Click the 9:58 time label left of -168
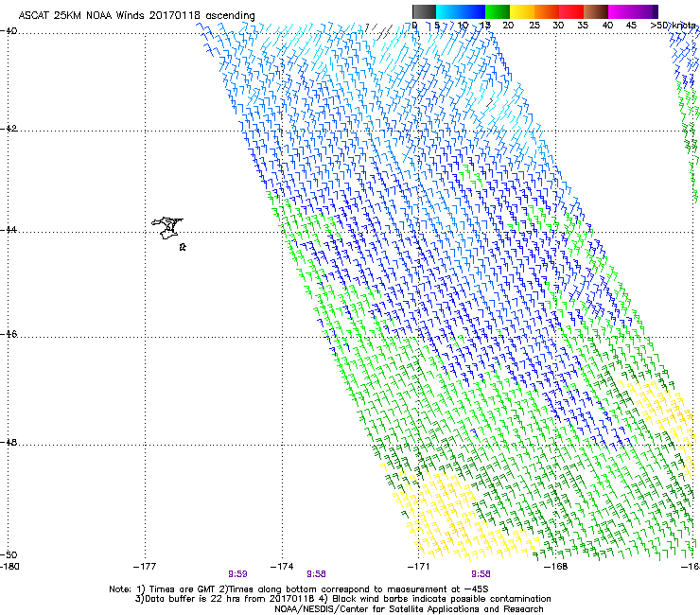This screenshot has height=615, width=700. click(481, 574)
